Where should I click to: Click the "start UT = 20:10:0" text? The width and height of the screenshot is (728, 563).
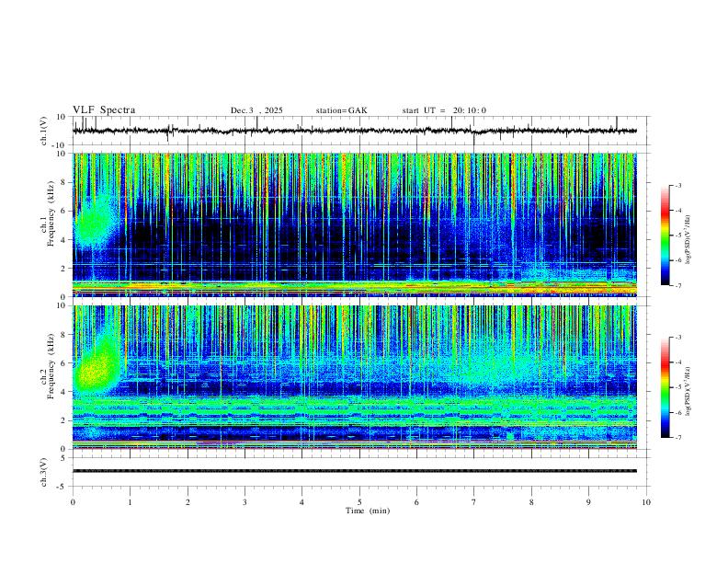[x=444, y=110]
